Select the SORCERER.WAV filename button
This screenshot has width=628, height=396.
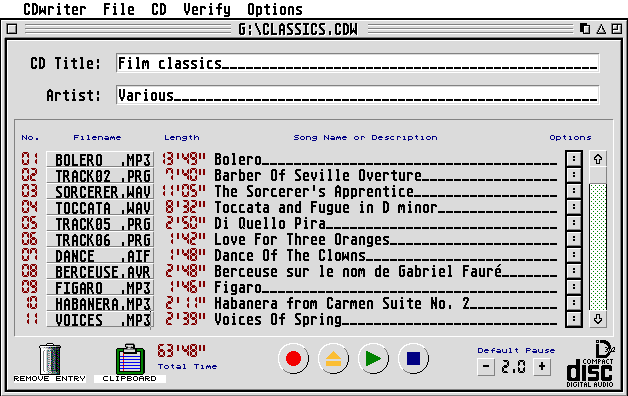[x=100, y=191]
